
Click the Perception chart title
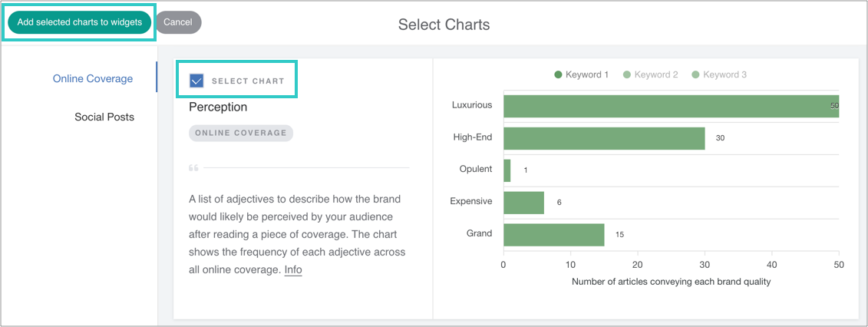tap(218, 107)
